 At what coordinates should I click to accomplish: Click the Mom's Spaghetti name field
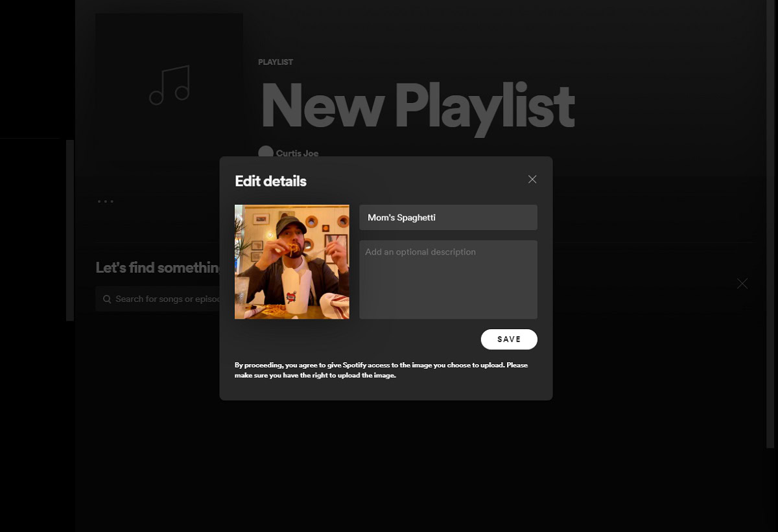[x=448, y=218]
